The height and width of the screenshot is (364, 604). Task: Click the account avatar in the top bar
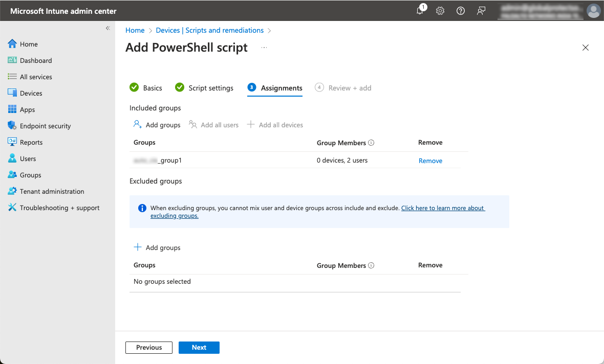coord(593,11)
